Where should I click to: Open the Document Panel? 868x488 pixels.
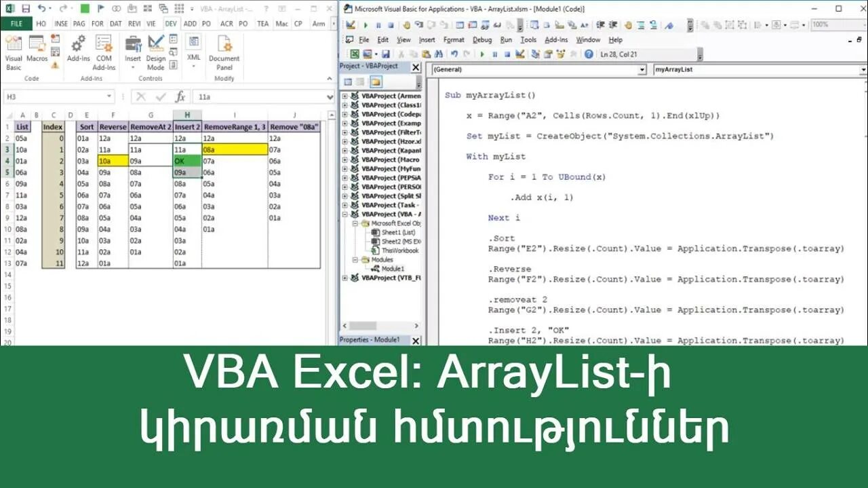click(x=224, y=53)
